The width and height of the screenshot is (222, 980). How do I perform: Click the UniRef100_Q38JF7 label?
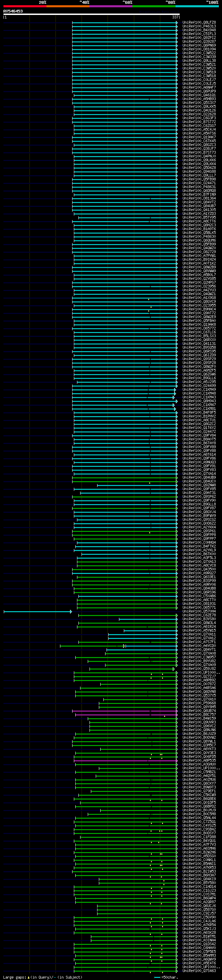pos(199,149)
